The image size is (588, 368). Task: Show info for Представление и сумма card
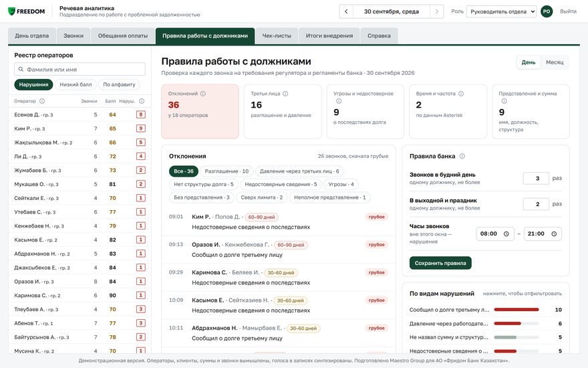pyautogui.click(x=504, y=101)
